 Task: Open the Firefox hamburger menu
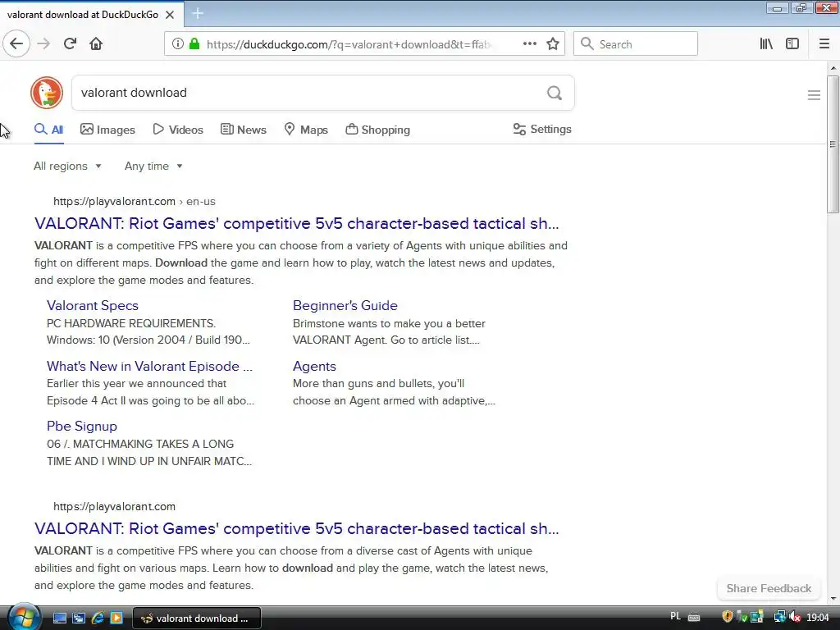click(824, 44)
